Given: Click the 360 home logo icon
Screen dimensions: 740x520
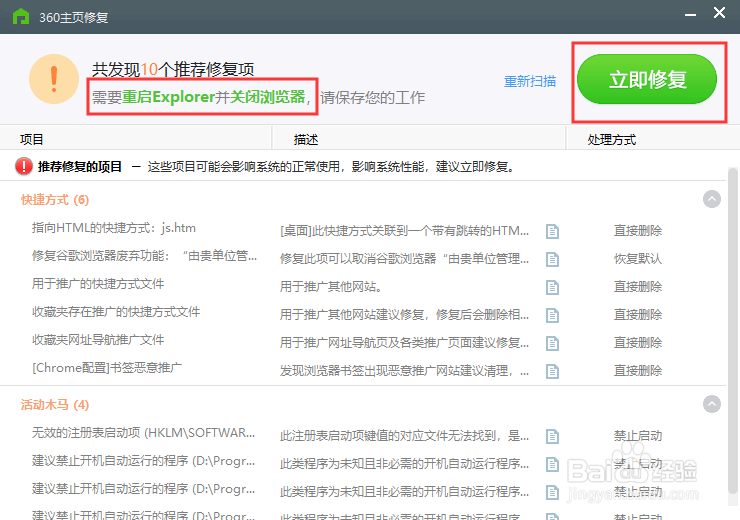Looking at the screenshot, I should pyautogui.click(x=21, y=17).
